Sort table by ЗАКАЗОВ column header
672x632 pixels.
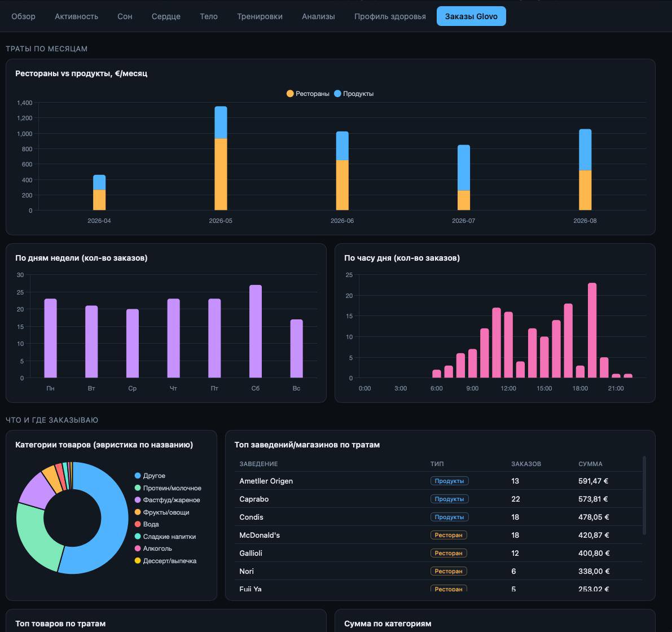pyautogui.click(x=526, y=464)
